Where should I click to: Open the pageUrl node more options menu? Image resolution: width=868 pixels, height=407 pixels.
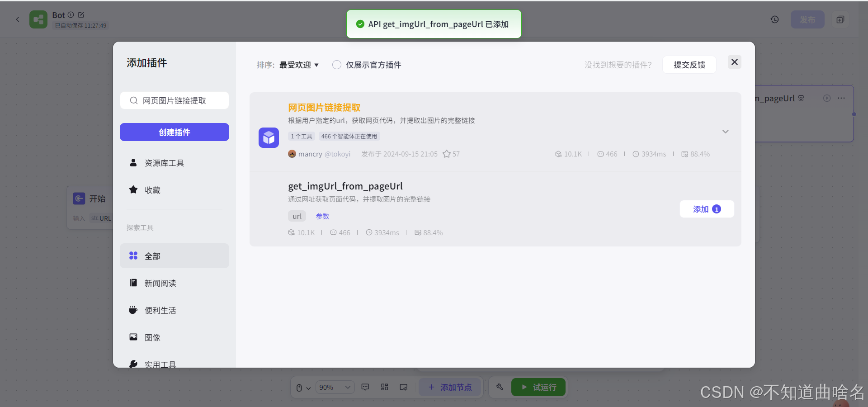pos(841,98)
